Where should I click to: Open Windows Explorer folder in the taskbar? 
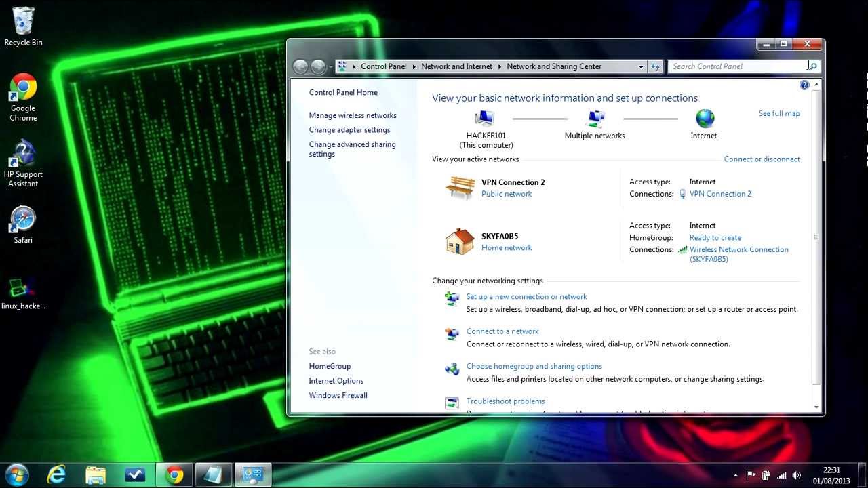(96, 475)
